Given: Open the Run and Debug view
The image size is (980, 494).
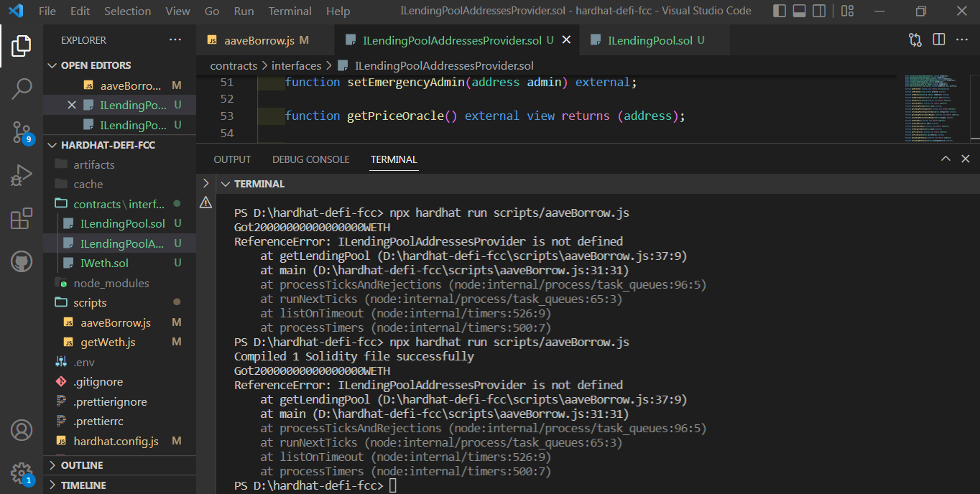Looking at the screenshot, I should [x=21, y=175].
